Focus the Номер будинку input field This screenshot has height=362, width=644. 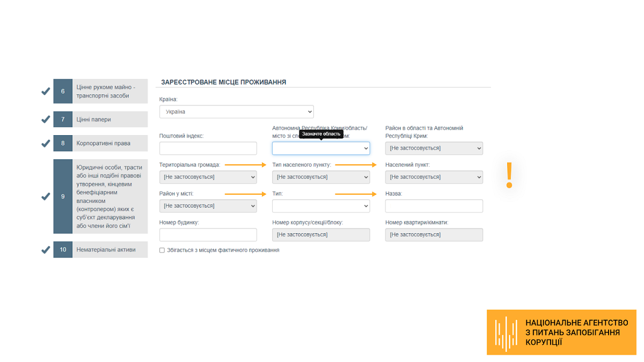point(208,235)
